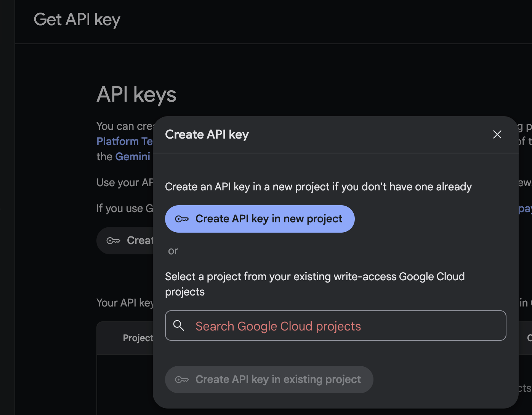This screenshot has width=532, height=415.
Task: Click 'Create an API key in a new project' text
Action: (x=318, y=187)
